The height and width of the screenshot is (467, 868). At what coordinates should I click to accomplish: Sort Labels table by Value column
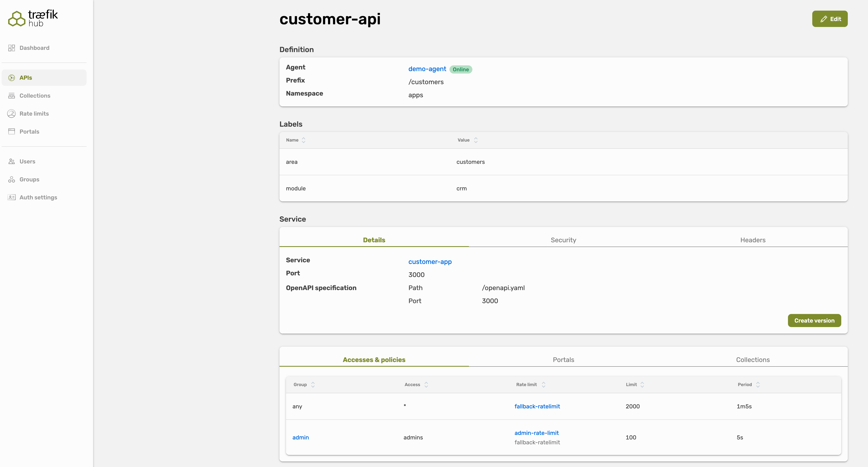(x=475, y=140)
